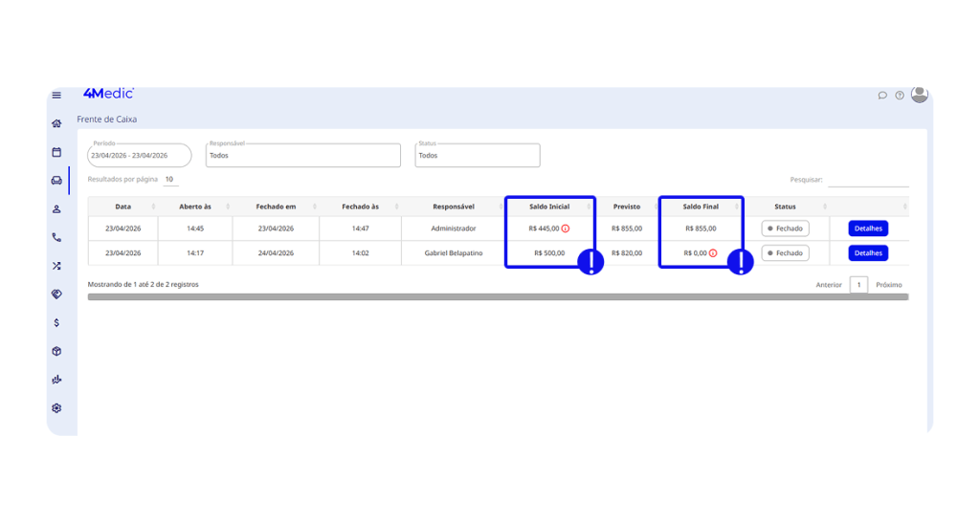Open the Responsável filter dropdown

coord(303,156)
